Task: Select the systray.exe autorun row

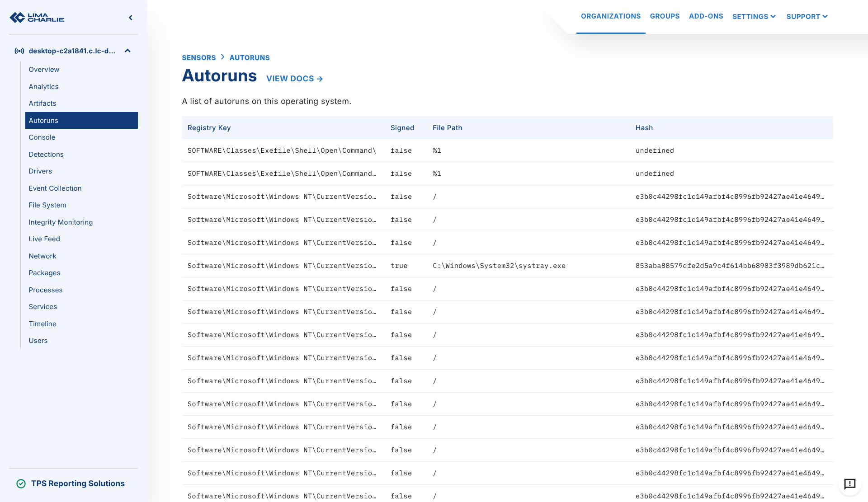Action: click(499, 266)
